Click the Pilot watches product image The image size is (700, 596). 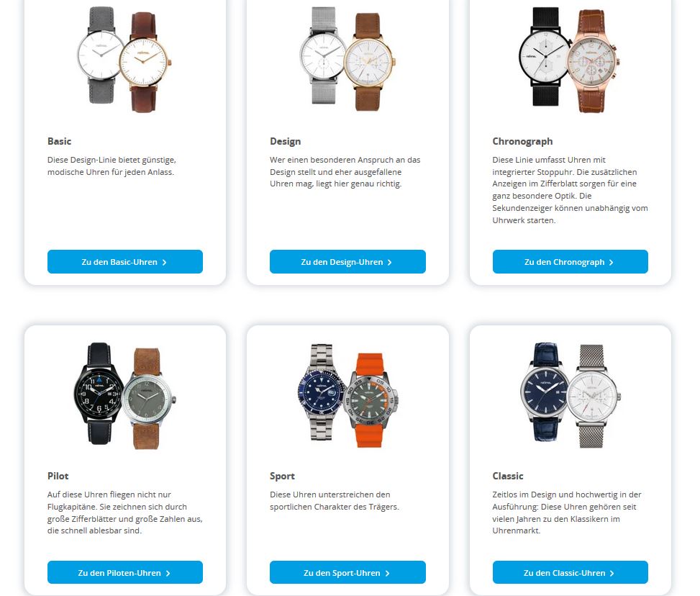point(124,396)
